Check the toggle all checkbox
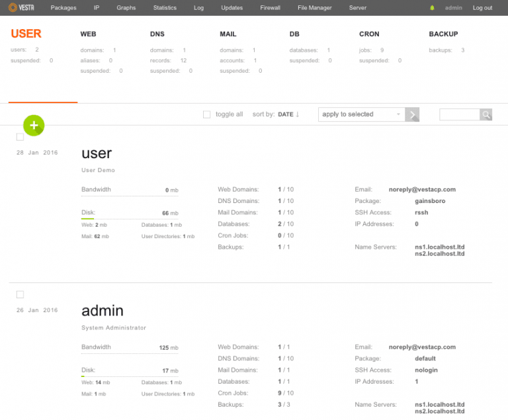Screen dimensions: 508x420 (206, 114)
